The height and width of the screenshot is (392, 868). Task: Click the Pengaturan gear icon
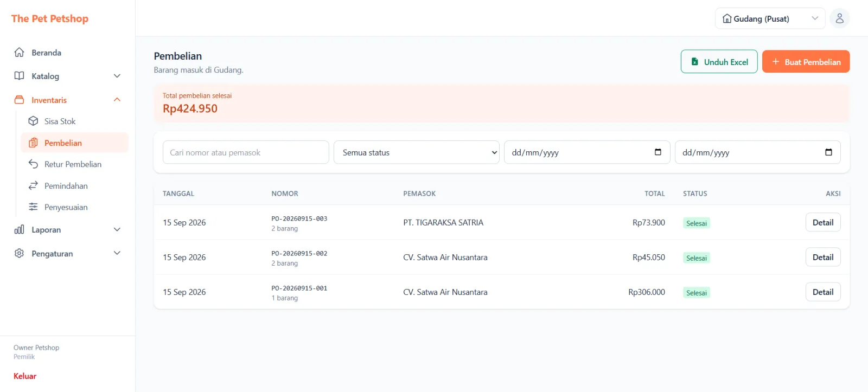pyautogui.click(x=20, y=253)
